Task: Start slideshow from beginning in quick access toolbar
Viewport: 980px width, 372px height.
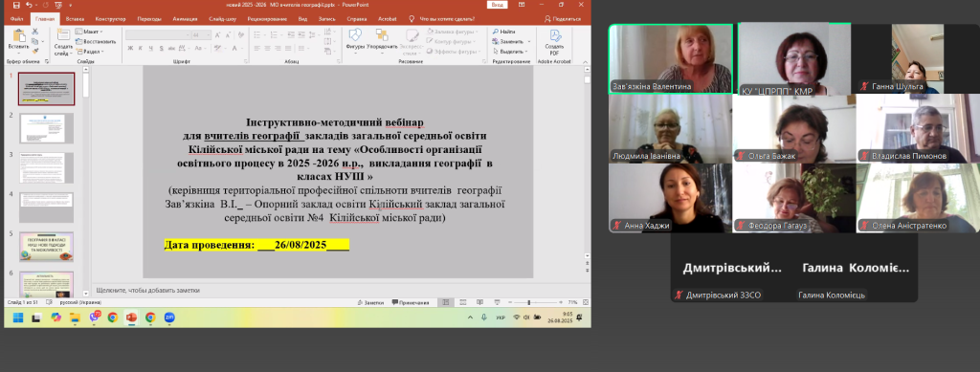Action: pos(58,5)
